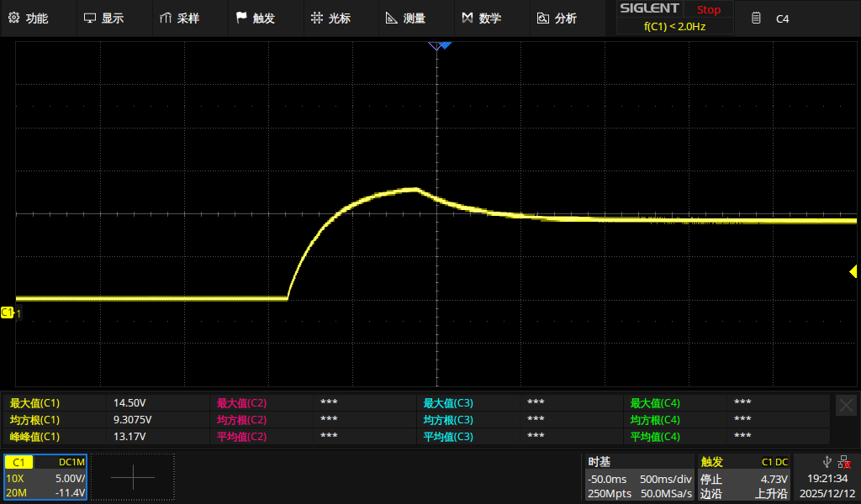Click the 10X probe attenuation value
Viewport: 861px width, 504px height.
(x=15, y=479)
